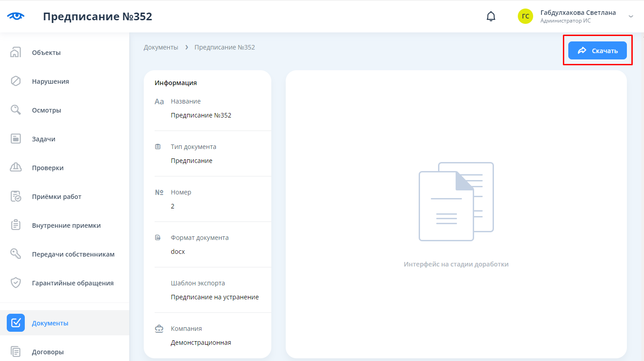Image resolution: width=644 pixels, height=361 pixels.
Task: Click the Осмотры magnifier icon
Action: click(16, 110)
